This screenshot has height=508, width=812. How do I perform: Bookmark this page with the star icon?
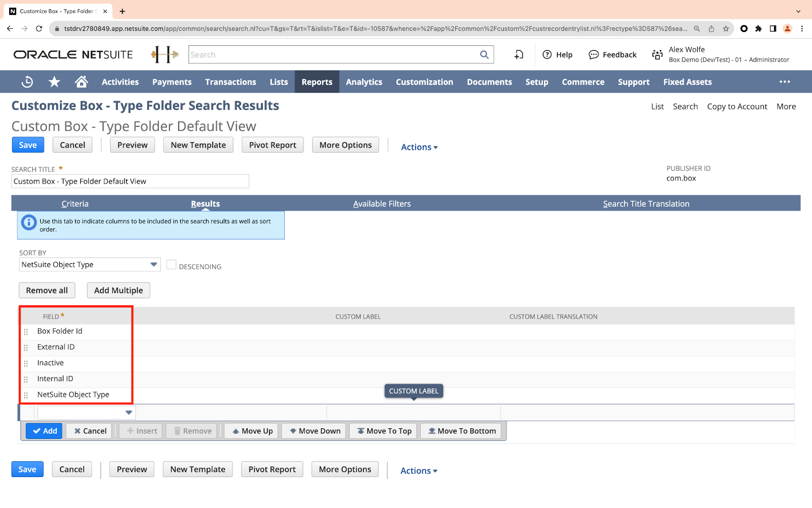726,29
